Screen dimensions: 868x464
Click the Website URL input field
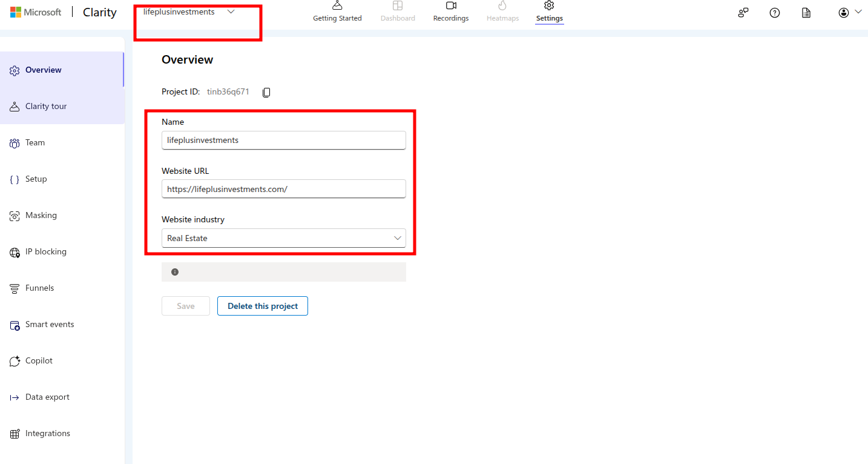tap(284, 189)
